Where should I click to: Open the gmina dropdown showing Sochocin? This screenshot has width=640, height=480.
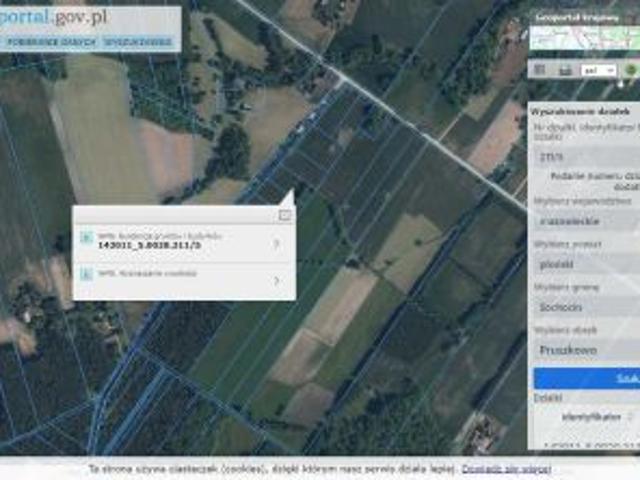tap(587, 307)
